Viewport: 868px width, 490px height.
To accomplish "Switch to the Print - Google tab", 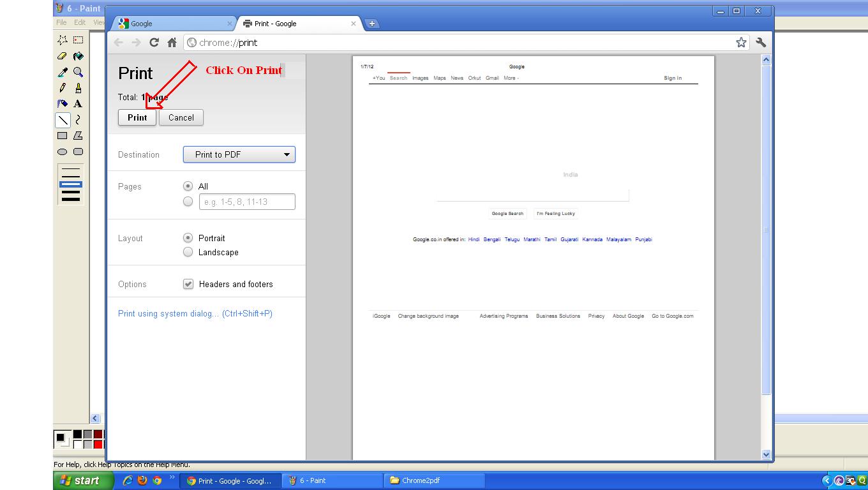I will (299, 24).
